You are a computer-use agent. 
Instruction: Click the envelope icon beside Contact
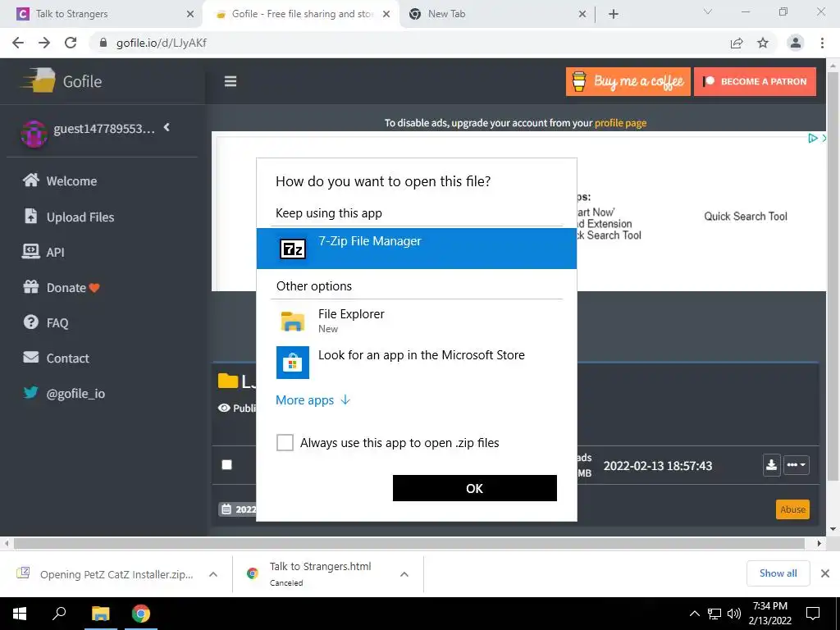[31, 357]
